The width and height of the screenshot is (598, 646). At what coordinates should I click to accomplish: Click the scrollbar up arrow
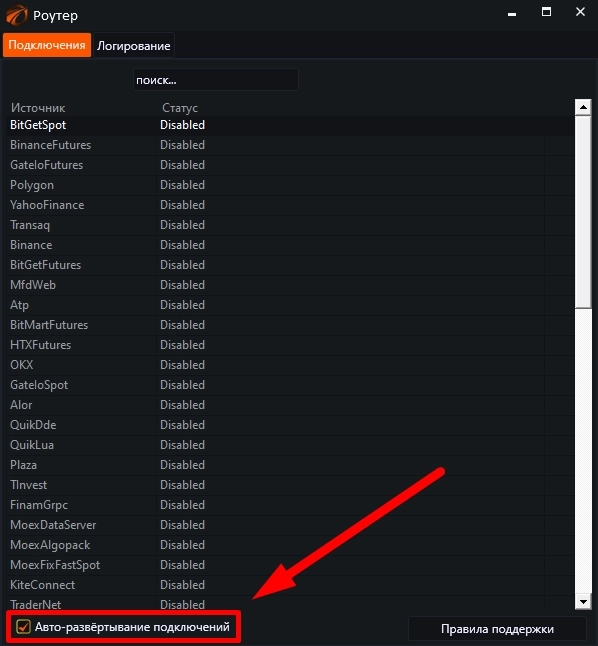(583, 108)
